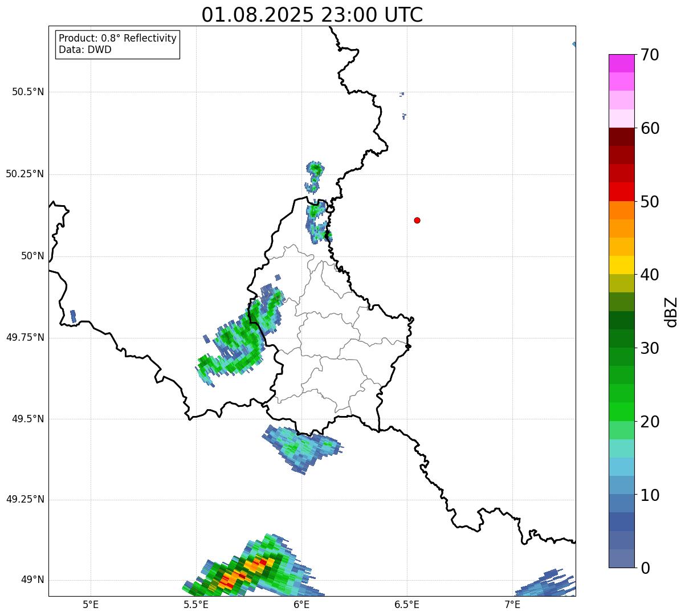The width and height of the screenshot is (685, 616).
Task: Click the 'dBZ' colorbar axis label
Action: [x=671, y=312]
